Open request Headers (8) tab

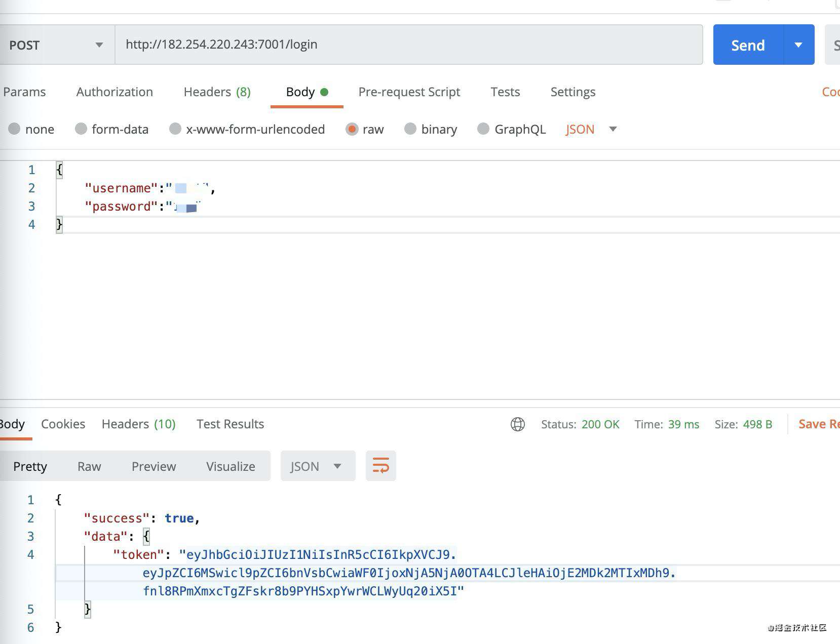click(x=217, y=92)
